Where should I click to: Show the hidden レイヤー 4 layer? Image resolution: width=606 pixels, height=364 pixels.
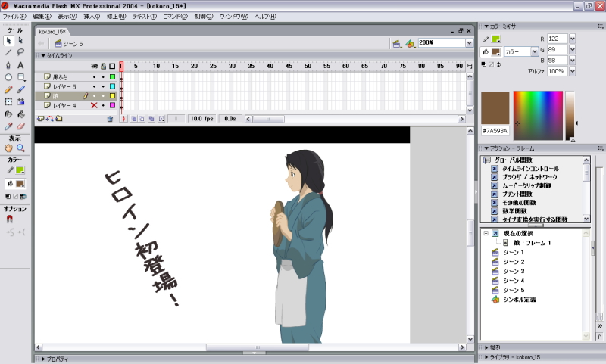tap(94, 105)
